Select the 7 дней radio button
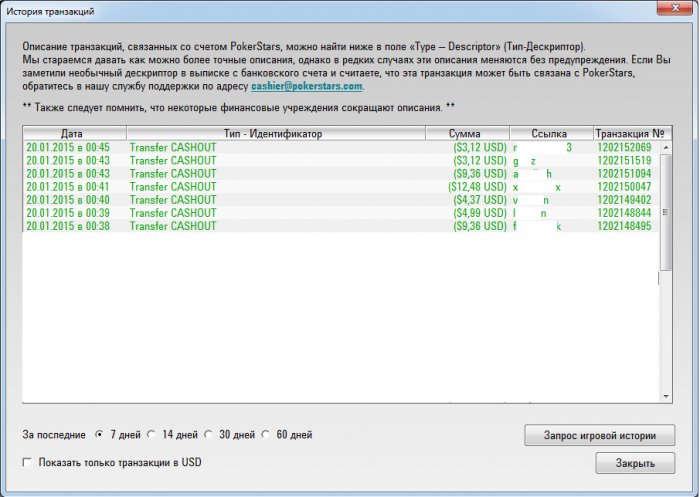The width and height of the screenshot is (700, 497). (x=100, y=434)
